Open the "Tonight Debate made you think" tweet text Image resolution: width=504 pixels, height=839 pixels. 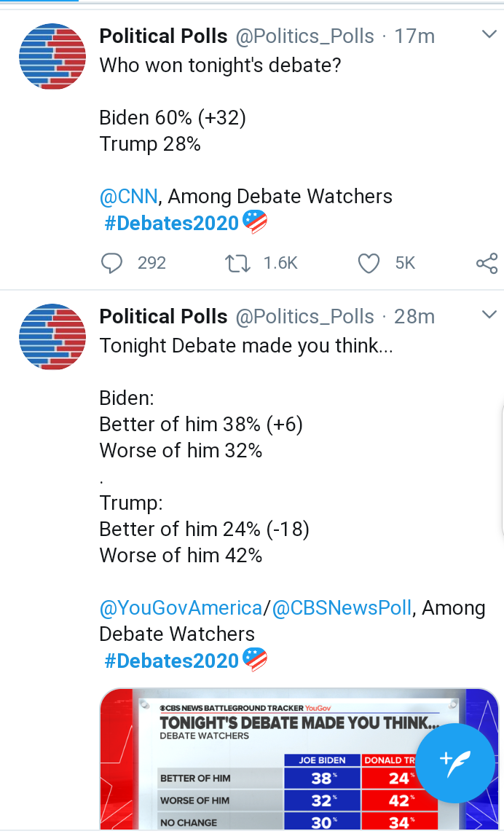pyautogui.click(x=246, y=346)
